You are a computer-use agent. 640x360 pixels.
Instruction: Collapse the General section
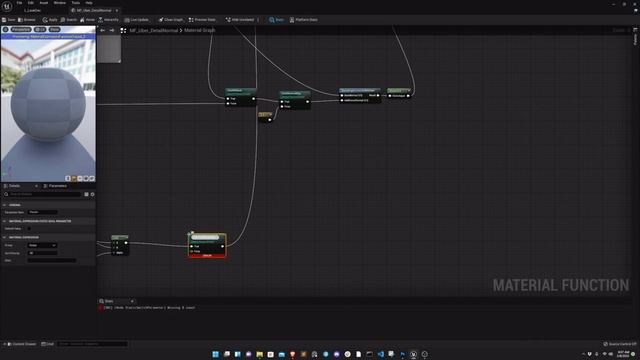pyautogui.click(x=4, y=205)
